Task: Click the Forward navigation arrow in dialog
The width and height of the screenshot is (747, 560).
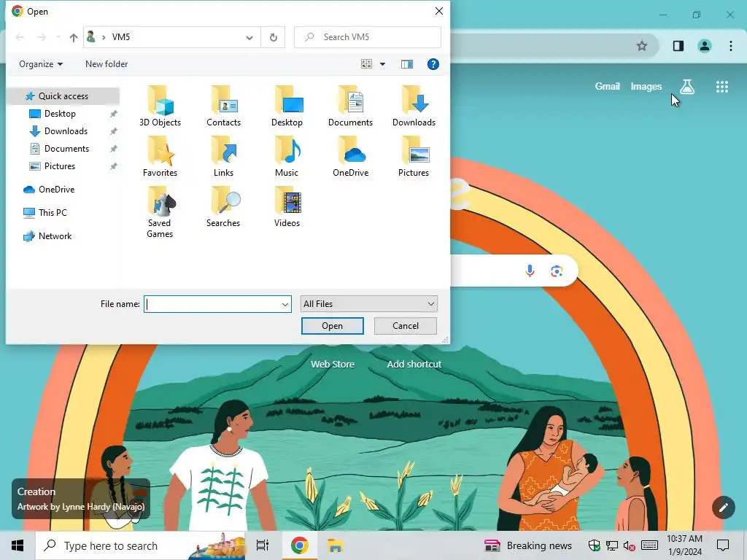Action: 42,37
